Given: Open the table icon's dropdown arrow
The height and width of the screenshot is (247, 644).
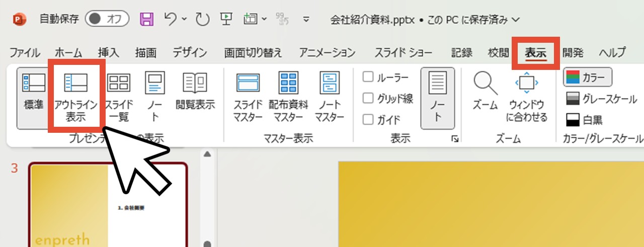Looking at the screenshot, I should coord(264,20).
